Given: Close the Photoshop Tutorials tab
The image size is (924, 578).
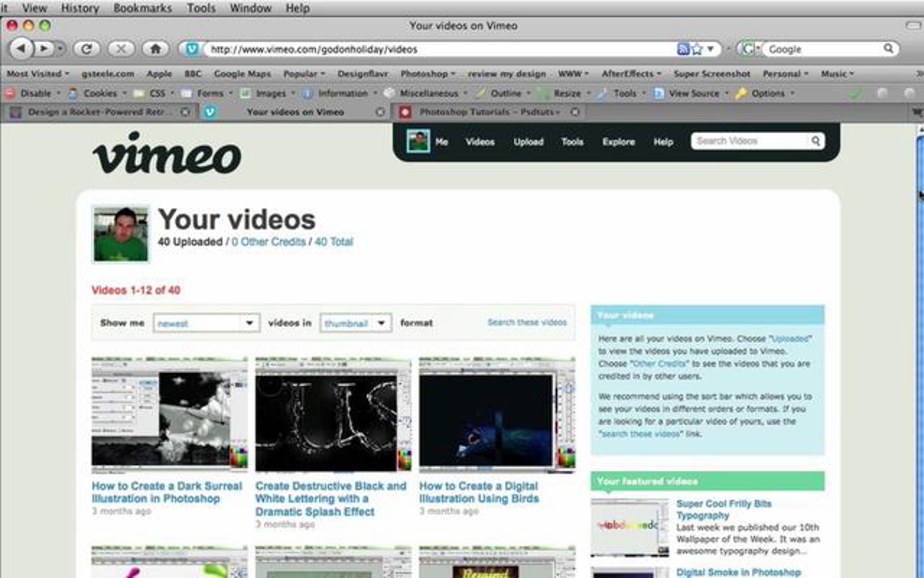Looking at the screenshot, I should tap(575, 112).
